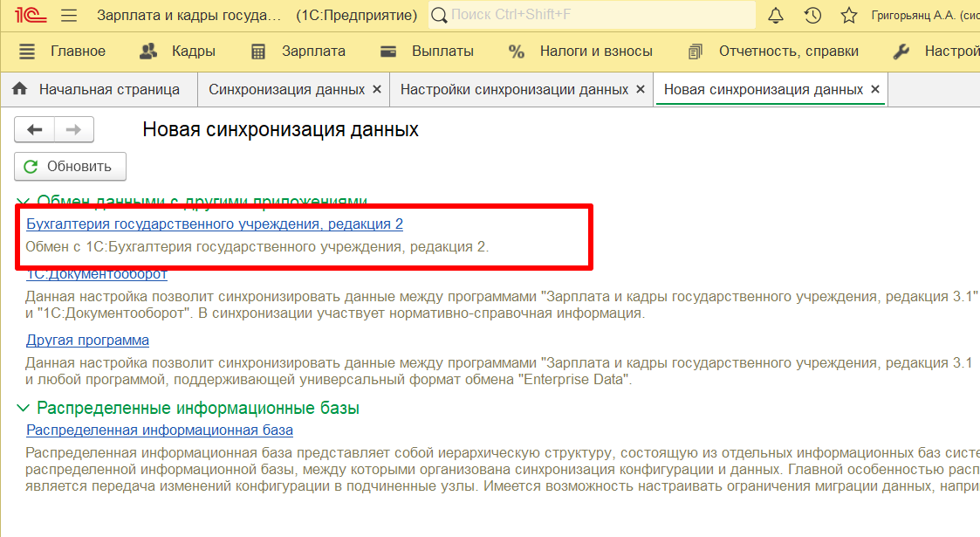
Task: Click the back arrow navigation button
Action: pos(35,130)
